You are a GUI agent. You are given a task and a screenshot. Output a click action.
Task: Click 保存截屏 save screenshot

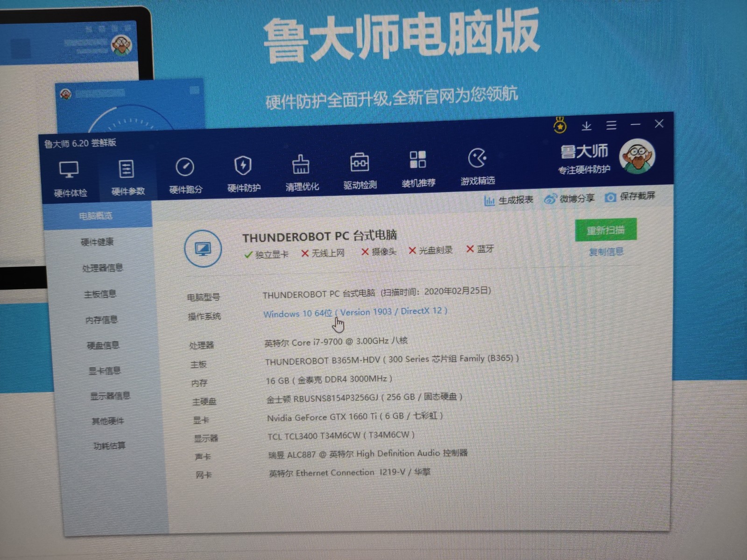(630, 196)
